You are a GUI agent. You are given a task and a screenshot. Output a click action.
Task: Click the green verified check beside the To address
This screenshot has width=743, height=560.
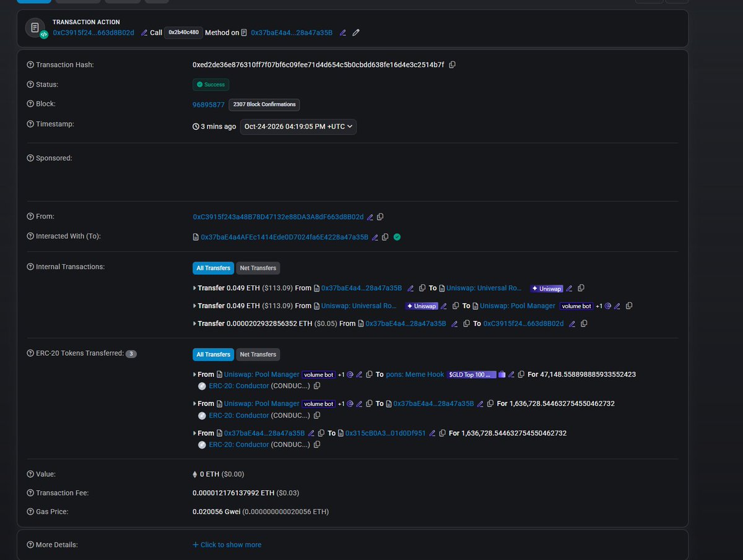[397, 237]
